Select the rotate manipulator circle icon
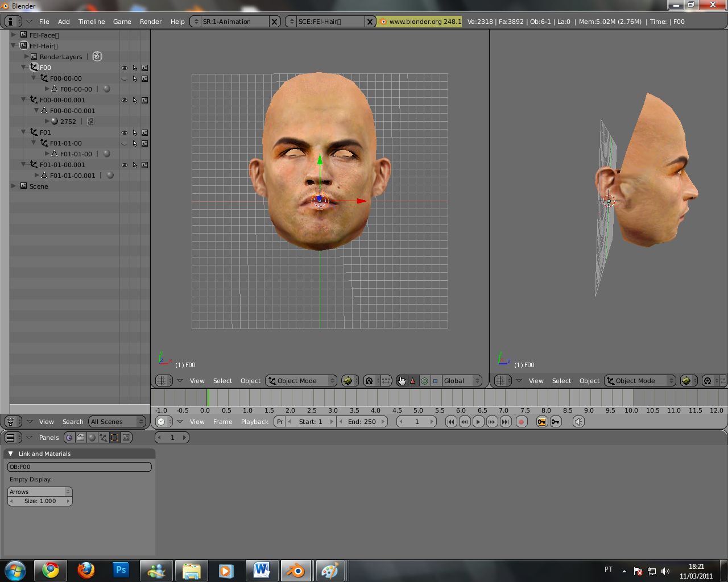This screenshot has width=728, height=582. 424,381
